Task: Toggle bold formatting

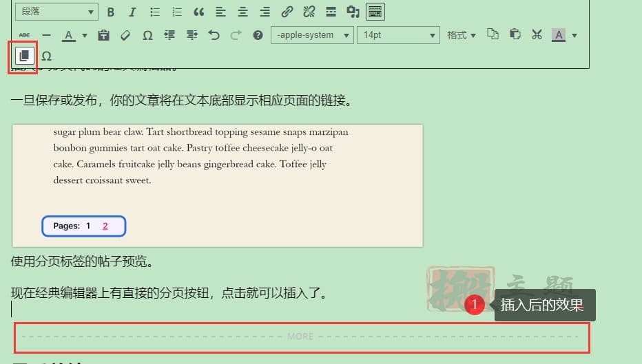Action: pos(110,12)
